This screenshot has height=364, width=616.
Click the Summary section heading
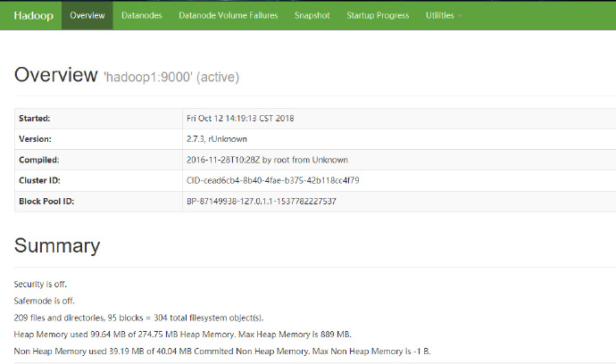pyautogui.click(x=57, y=246)
